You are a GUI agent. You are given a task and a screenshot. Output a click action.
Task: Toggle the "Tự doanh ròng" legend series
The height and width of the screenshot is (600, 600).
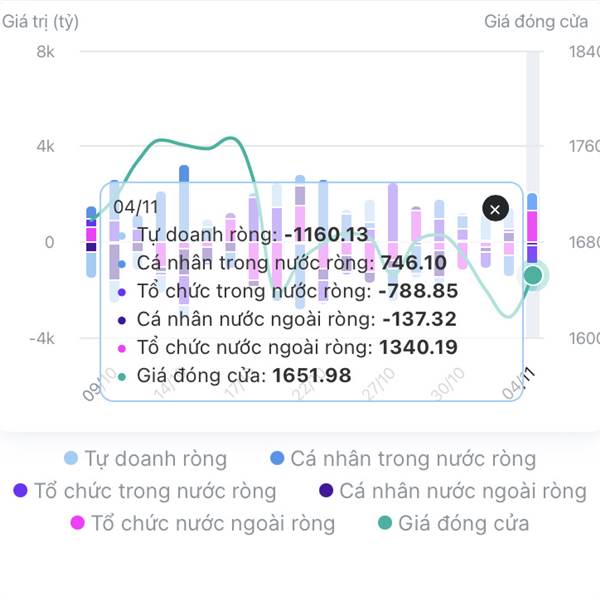click(155, 459)
